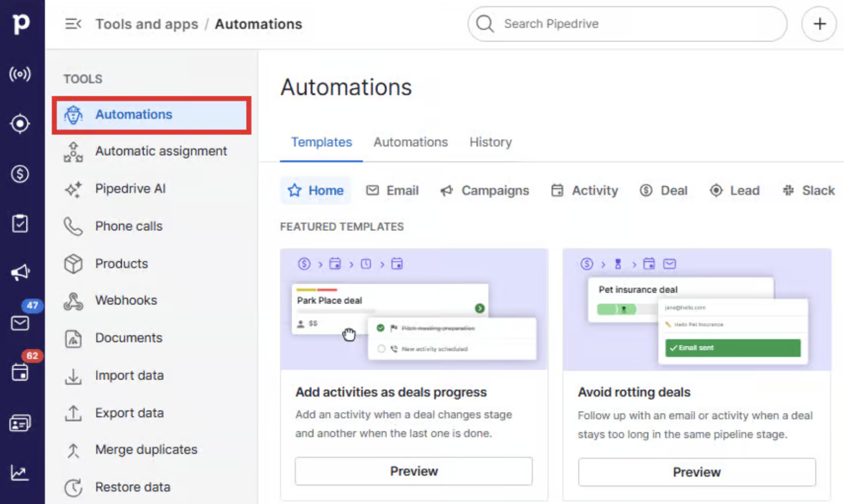The height and width of the screenshot is (504, 851).
Task: Click the search magnifier icon
Action: click(485, 24)
